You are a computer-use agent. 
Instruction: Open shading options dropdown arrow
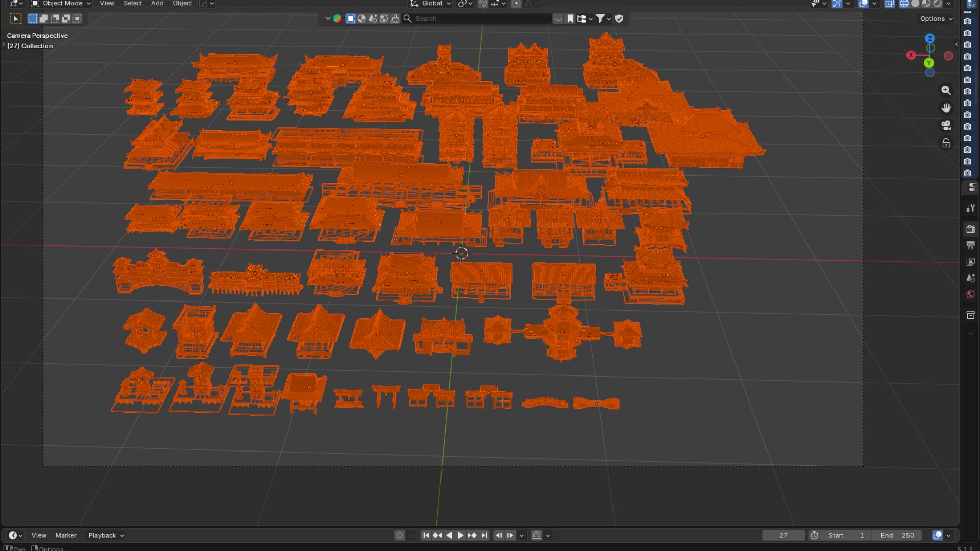click(948, 4)
